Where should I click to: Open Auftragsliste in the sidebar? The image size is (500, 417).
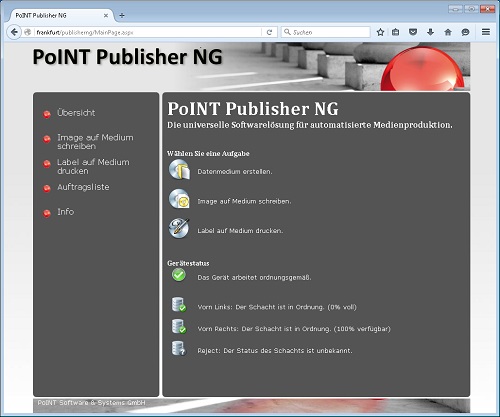click(83, 187)
